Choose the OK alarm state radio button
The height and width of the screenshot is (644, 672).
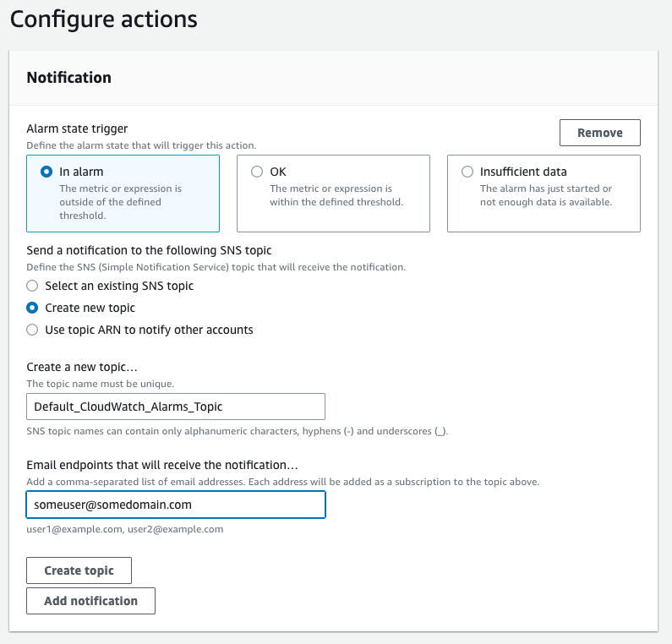pyautogui.click(x=257, y=172)
